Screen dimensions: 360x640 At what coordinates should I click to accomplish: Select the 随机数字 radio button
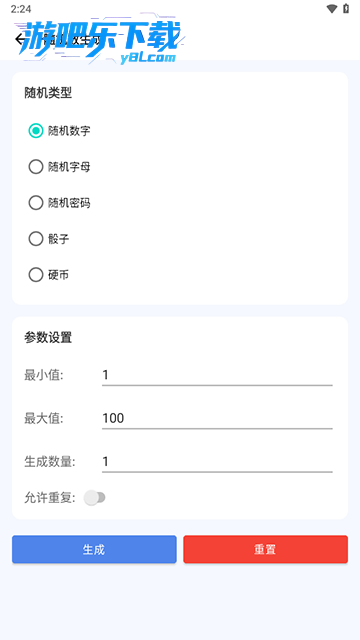36,131
